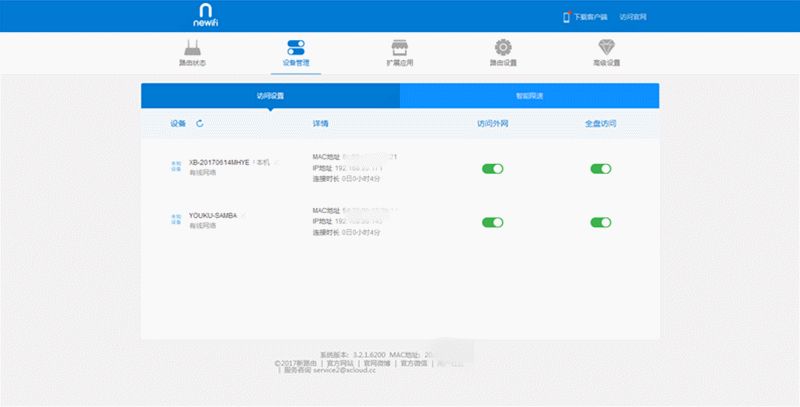Disable 全盘访问 for YOUKU-SAMBA

point(601,222)
